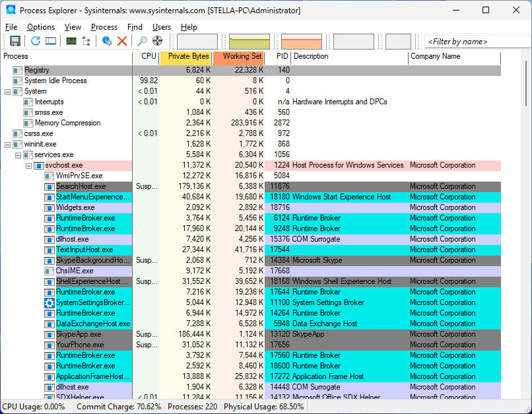Image resolution: width=532 pixels, height=414 pixels.
Task: Click the magnifier Find Handle or DLL icon
Action: point(143,41)
